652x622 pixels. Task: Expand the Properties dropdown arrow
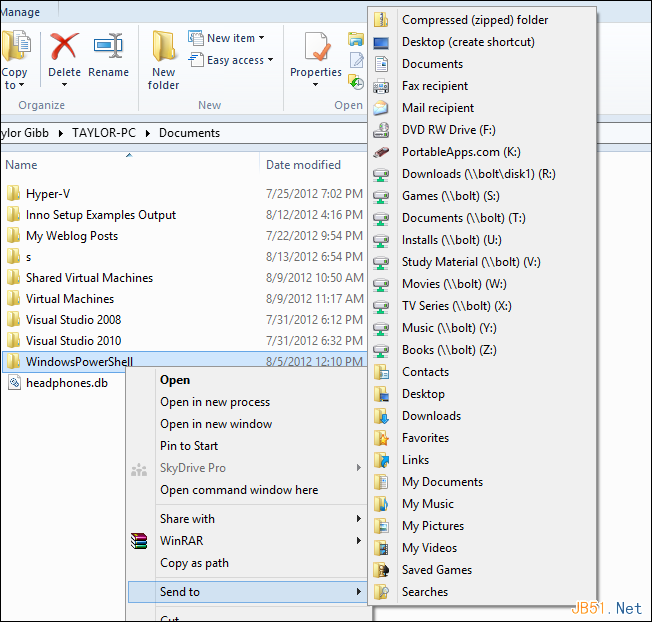[315, 85]
